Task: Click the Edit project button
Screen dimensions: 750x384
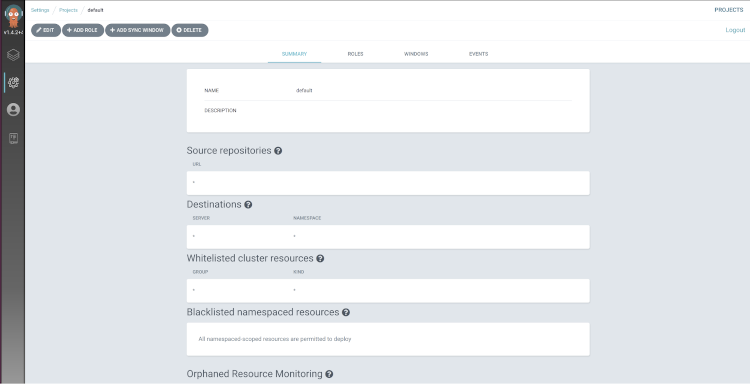Action: click(x=46, y=30)
